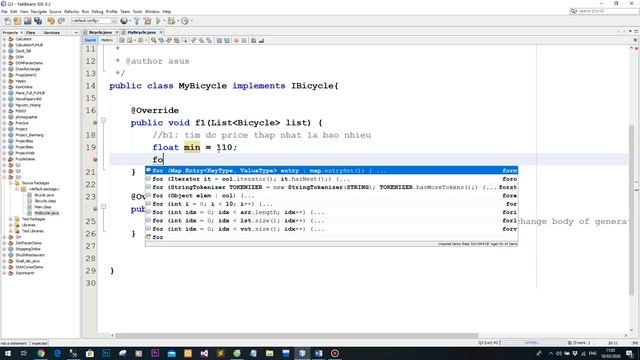Expand the Test Libraries node
This screenshot has height=360, width=640.
[11, 231]
